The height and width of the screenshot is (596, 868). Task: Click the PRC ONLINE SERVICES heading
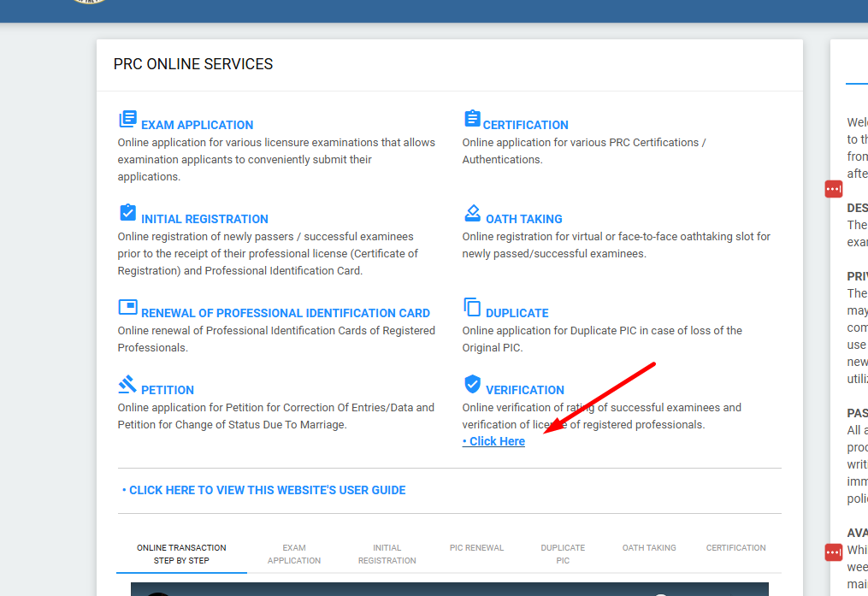point(193,64)
